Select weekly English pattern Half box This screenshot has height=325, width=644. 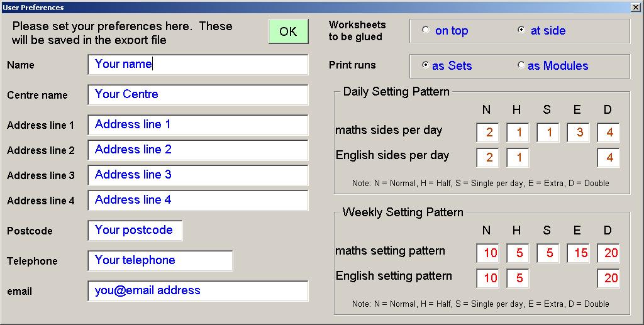tap(518, 278)
